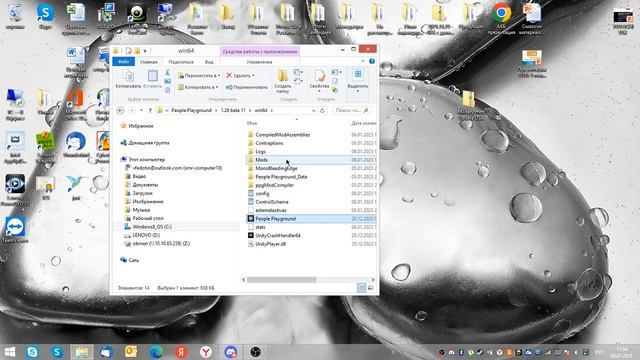
Task: Open the red Yandex taskbar icon
Action: point(181,352)
